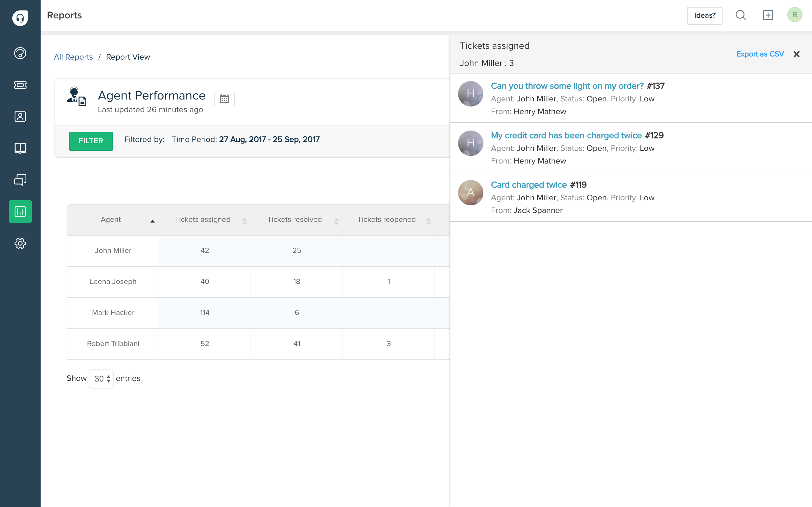Click Export as CSV link

(x=760, y=54)
